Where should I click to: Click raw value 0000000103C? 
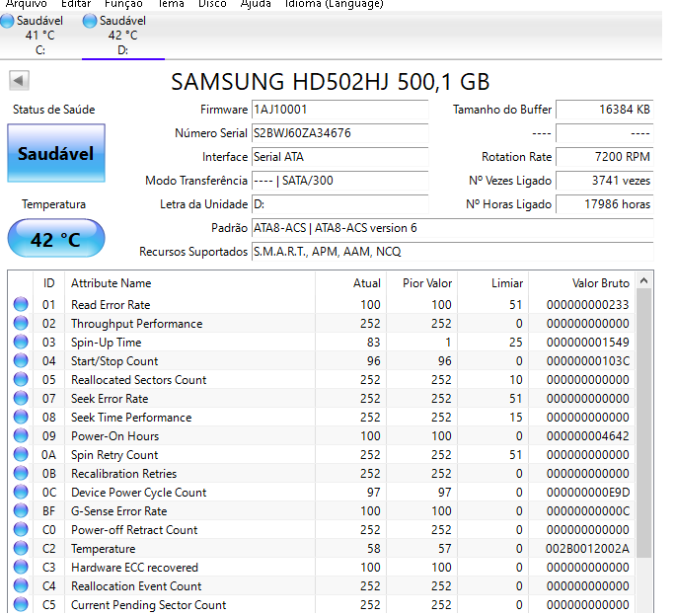587,361
